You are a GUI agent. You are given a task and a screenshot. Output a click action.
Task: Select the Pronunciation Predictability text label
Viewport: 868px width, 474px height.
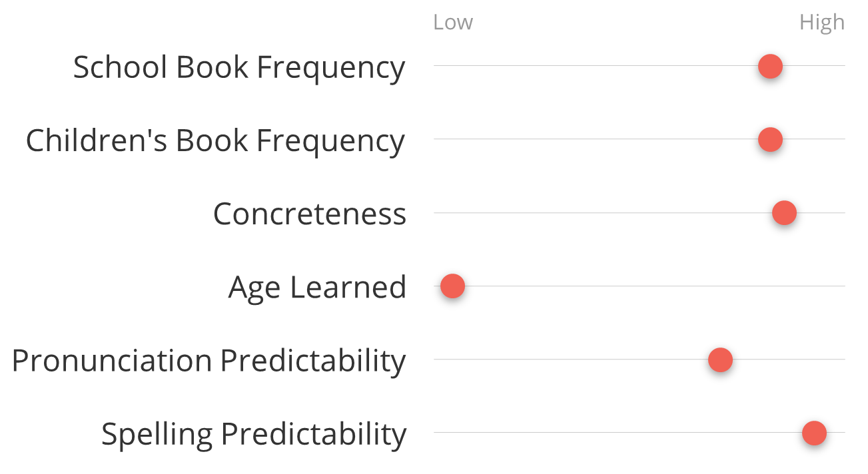tap(209, 360)
